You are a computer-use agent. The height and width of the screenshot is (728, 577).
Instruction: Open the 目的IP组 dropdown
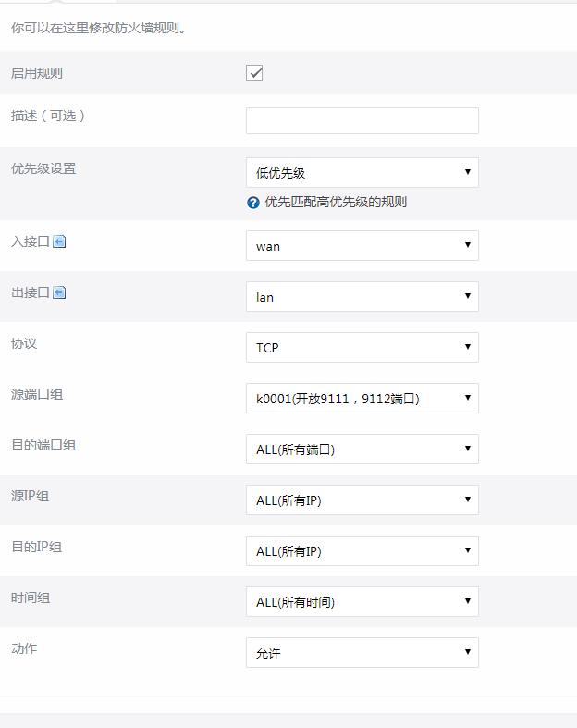pyautogui.click(x=362, y=550)
